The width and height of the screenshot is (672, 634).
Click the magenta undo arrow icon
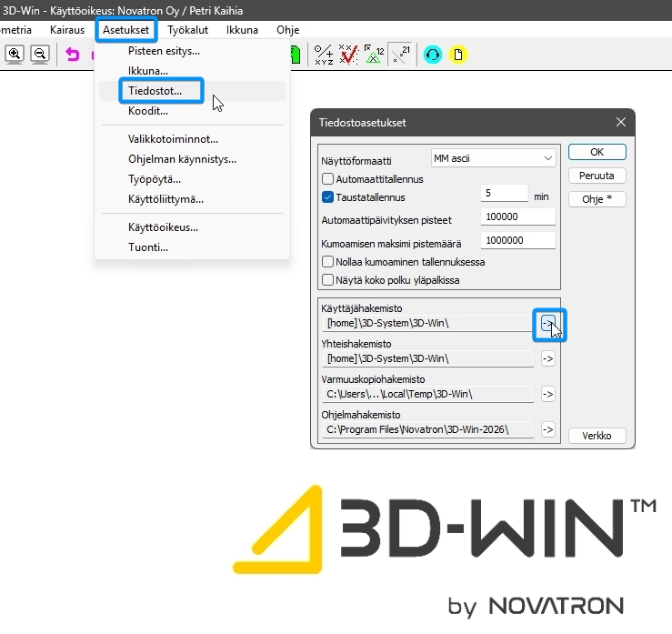73,55
